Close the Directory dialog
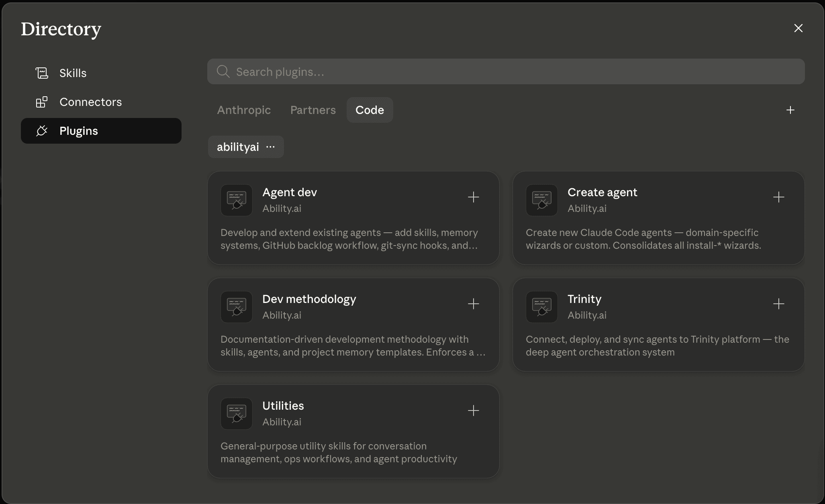Viewport: 825px width, 504px height. 798,28
